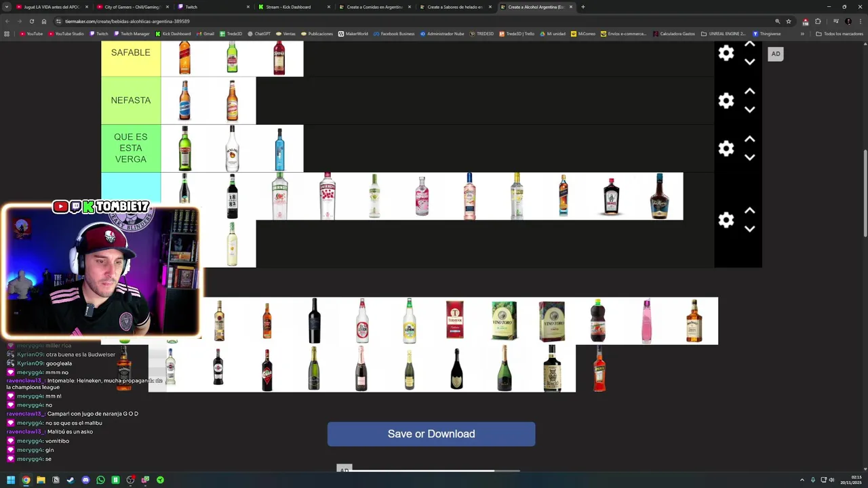Bookmark this page with the star icon
Screen dimensions: 868x488
pos(789,21)
